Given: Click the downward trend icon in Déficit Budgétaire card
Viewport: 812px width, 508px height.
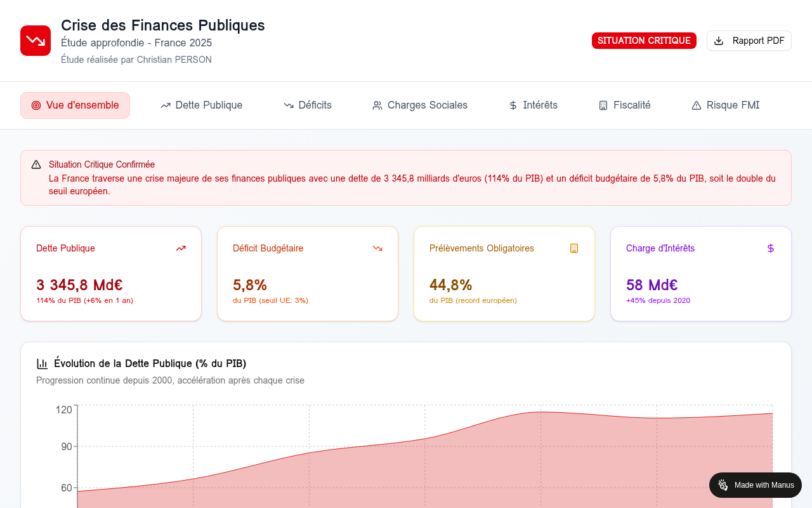Looking at the screenshot, I should [x=377, y=248].
